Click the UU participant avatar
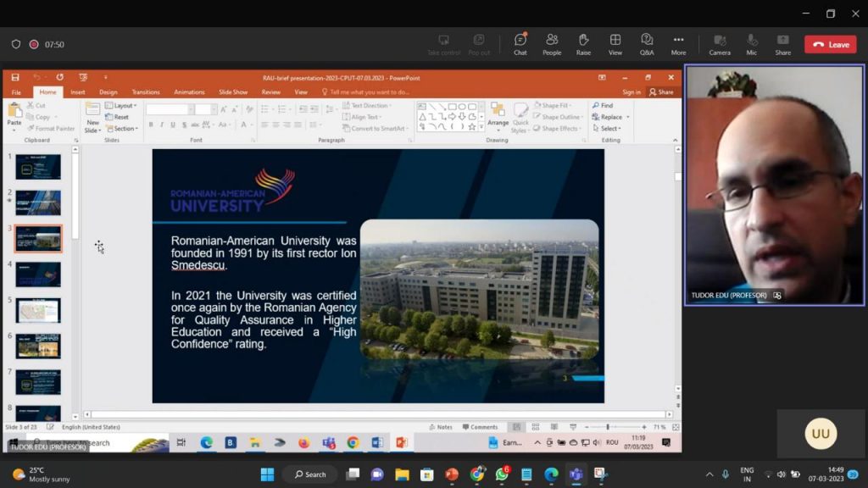The width and height of the screenshot is (868, 488). (821, 433)
